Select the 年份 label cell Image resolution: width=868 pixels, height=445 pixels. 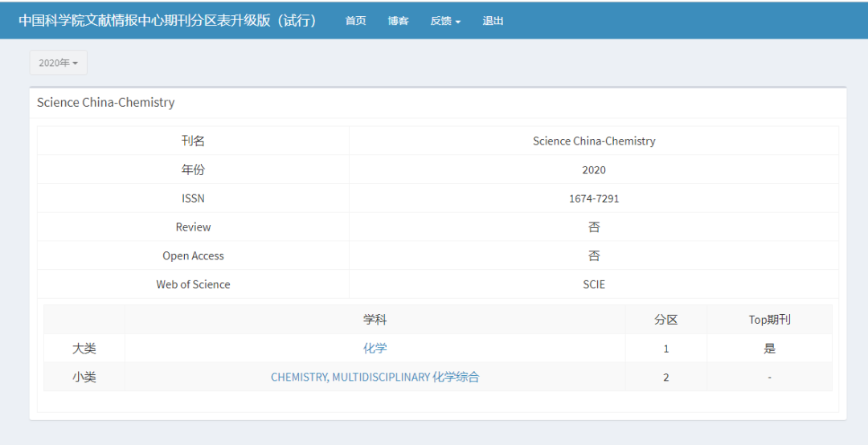click(193, 169)
